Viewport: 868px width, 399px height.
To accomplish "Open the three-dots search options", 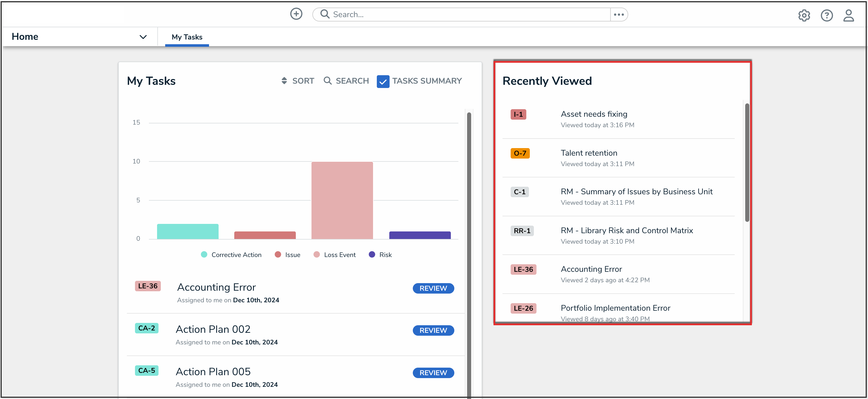I will tap(619, 15).
